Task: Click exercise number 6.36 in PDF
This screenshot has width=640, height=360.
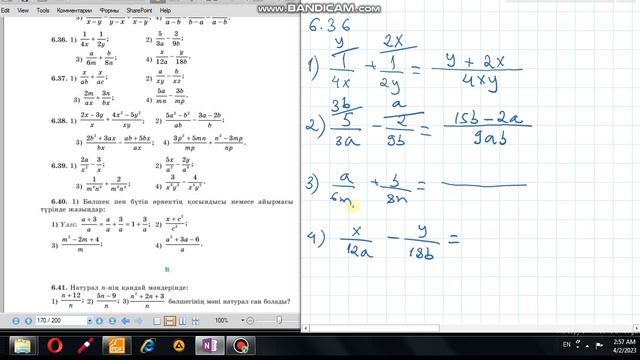Action: (x=59, y=40)
